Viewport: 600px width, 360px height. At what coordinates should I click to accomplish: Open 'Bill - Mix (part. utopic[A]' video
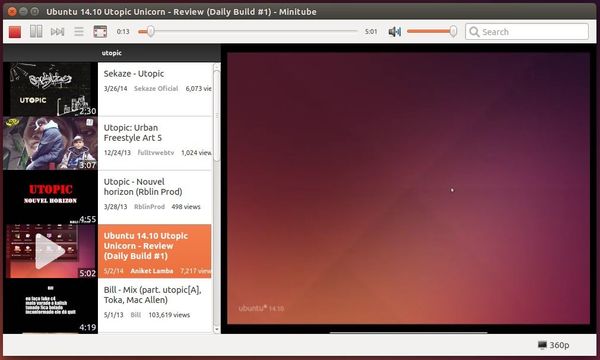[x=107, y=306]
